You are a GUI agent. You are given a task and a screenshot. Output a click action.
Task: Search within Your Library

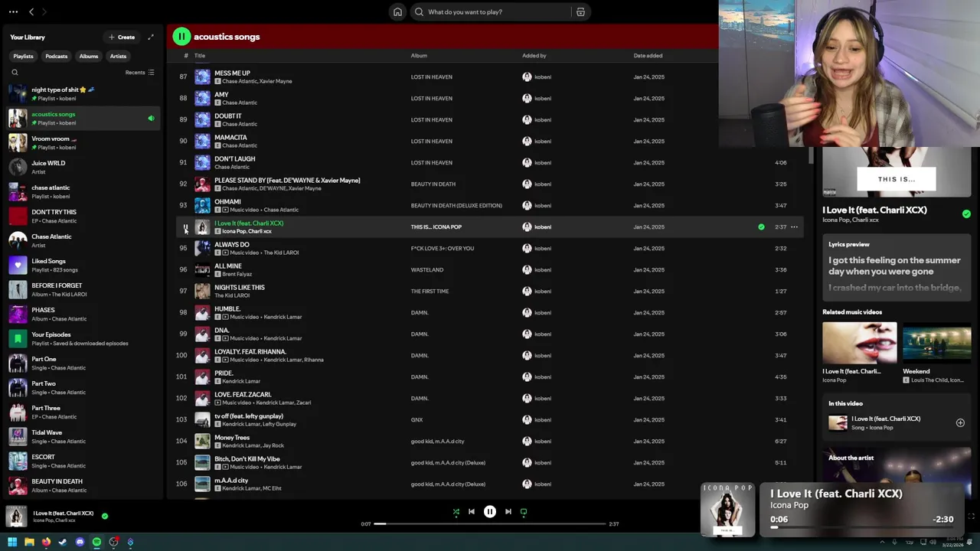15,72
